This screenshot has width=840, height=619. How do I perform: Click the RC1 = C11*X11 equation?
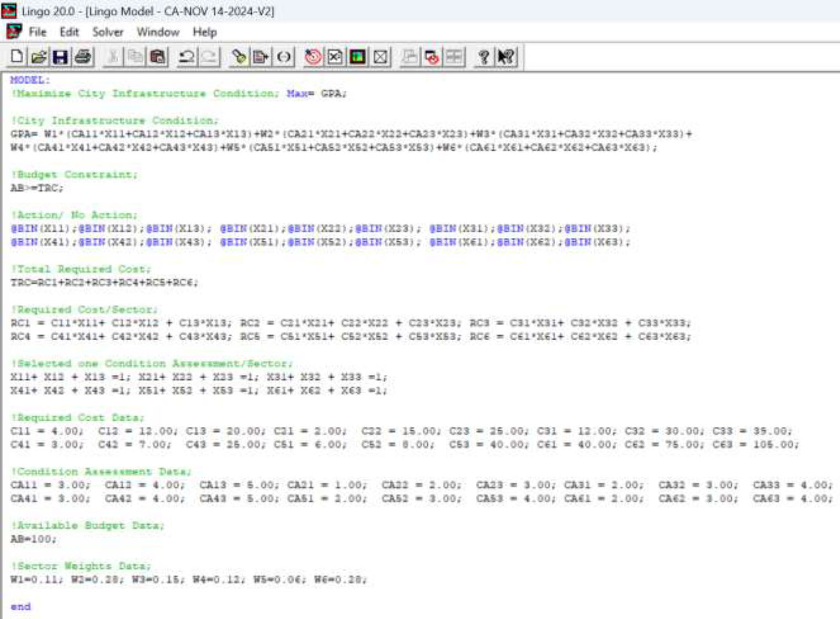coord(121,323)
